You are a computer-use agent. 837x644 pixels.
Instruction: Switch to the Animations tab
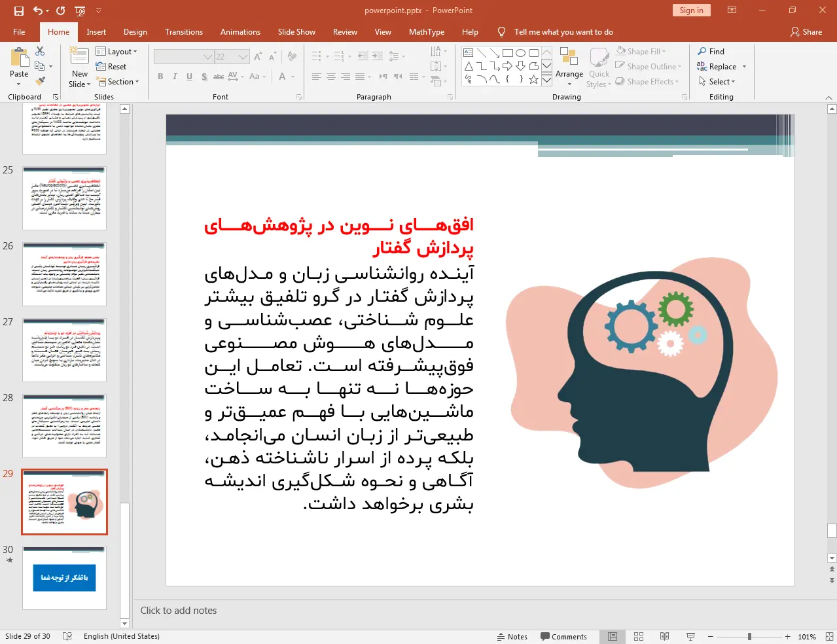[240, 32]
